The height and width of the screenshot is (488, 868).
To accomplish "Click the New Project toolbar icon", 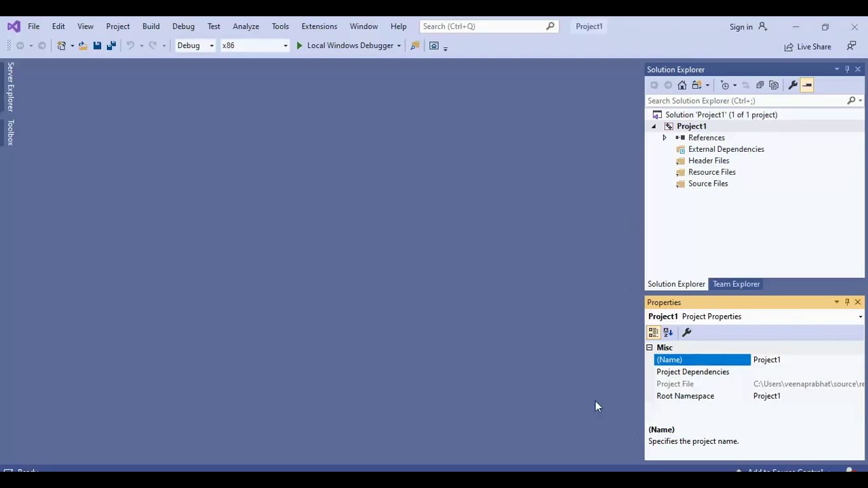I will 61,45.
